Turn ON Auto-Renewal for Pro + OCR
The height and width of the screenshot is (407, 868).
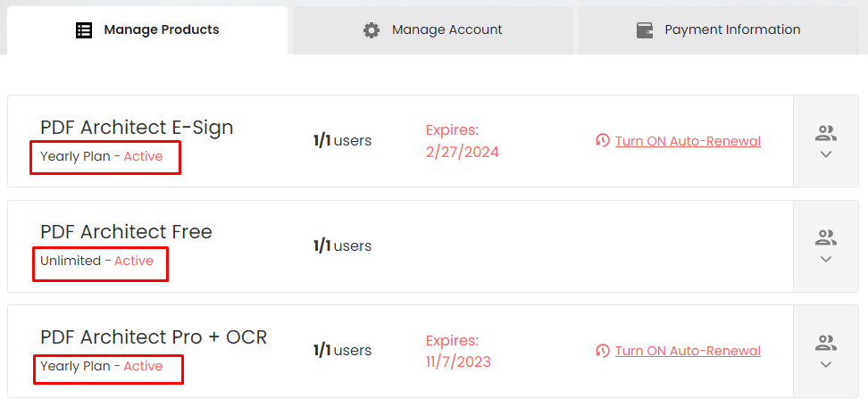(688, 351)
